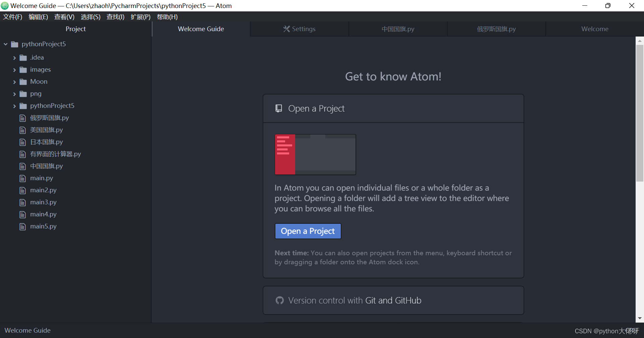Open the 查看(V) menu

(x=64, y=17)
